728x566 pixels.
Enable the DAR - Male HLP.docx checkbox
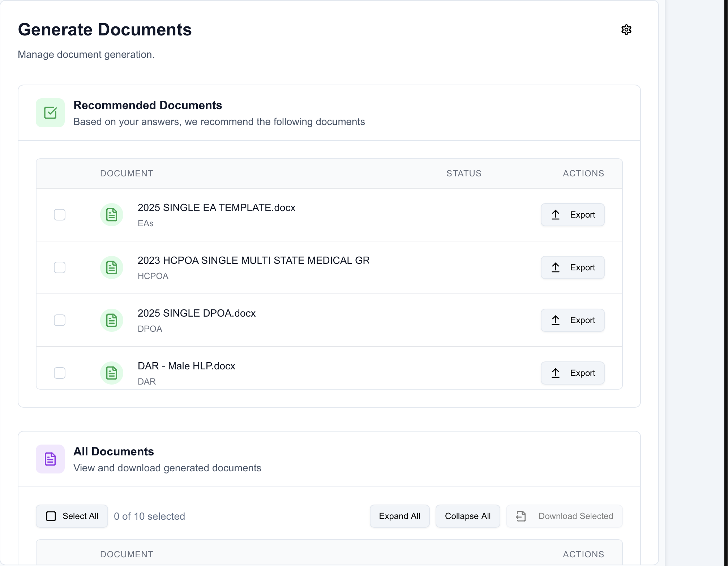coord(60,373)
